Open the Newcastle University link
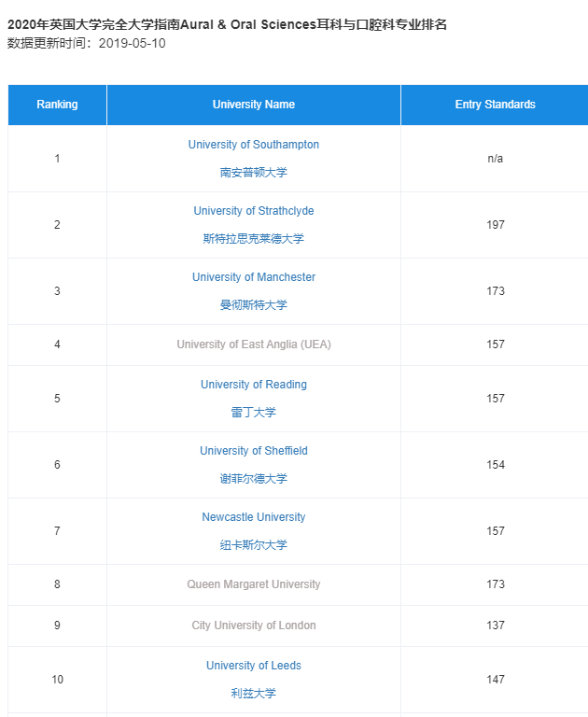 click(x=253, y=517)
